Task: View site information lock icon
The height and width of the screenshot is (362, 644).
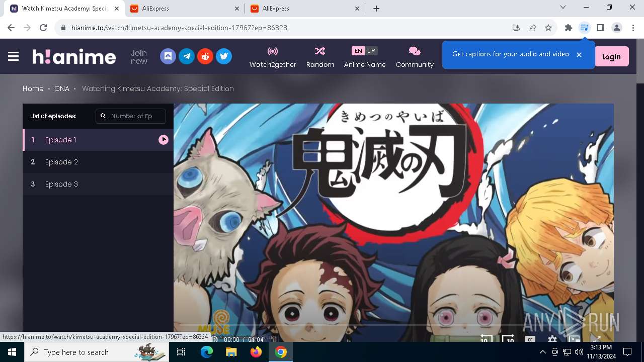Action: 63,28
